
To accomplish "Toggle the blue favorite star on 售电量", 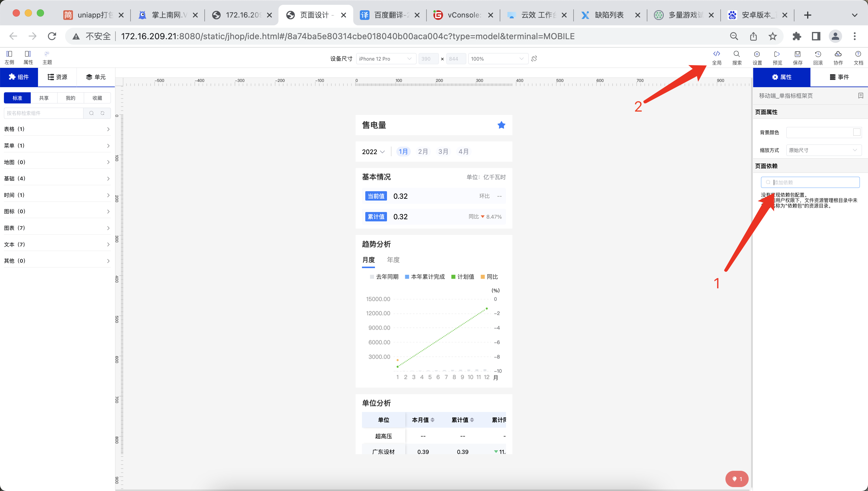I will pyautogui.click(x=501, y=125).
